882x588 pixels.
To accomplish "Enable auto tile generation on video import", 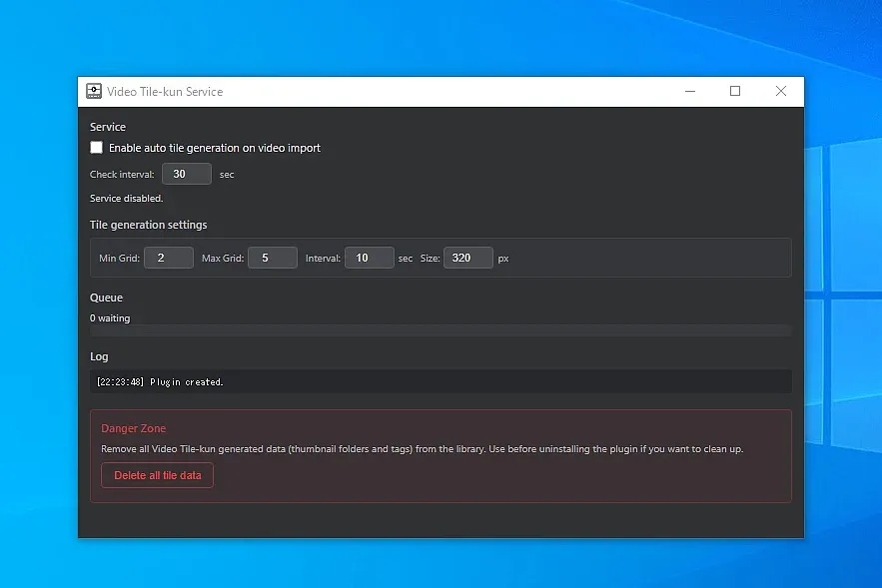I will pyautogui.click(x=96, y=147).
